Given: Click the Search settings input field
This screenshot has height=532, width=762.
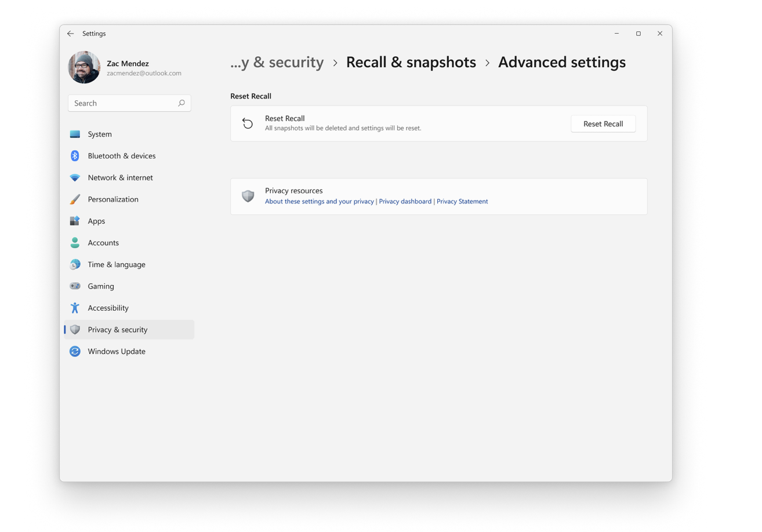Looking at the screenshot, I should (x=122, y=103).
